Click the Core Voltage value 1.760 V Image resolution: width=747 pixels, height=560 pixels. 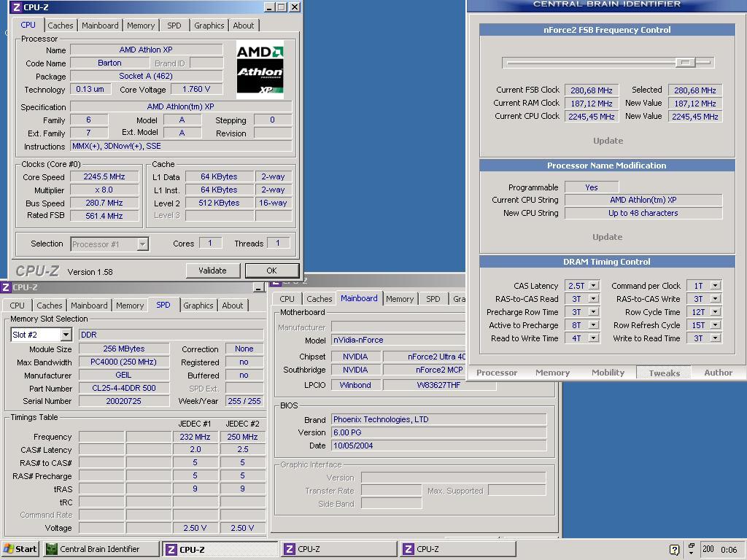click(196, 89)
